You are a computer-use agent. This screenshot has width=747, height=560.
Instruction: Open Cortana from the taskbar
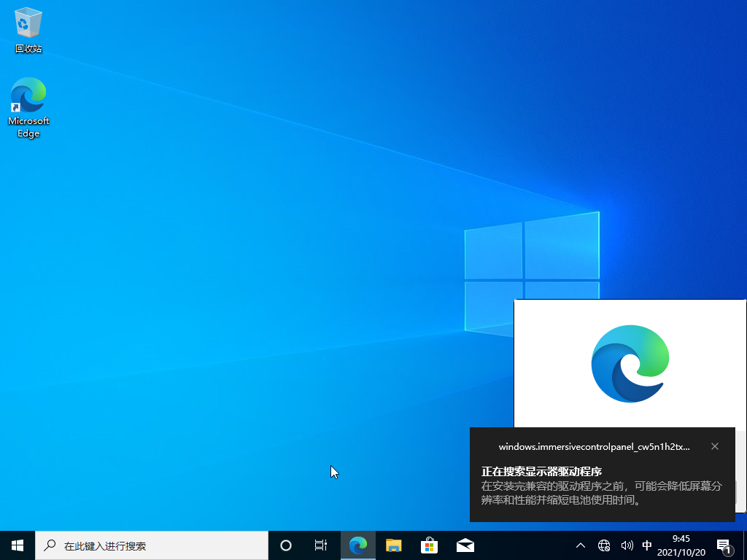285,545
